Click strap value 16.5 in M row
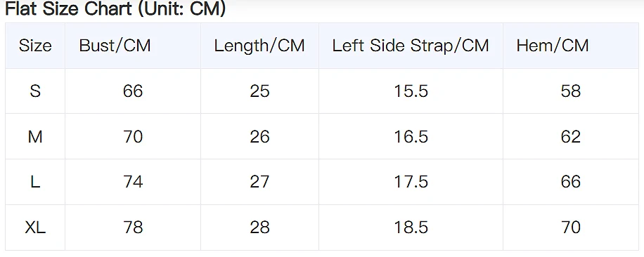 pyautogui.click(x=411, y=136)
